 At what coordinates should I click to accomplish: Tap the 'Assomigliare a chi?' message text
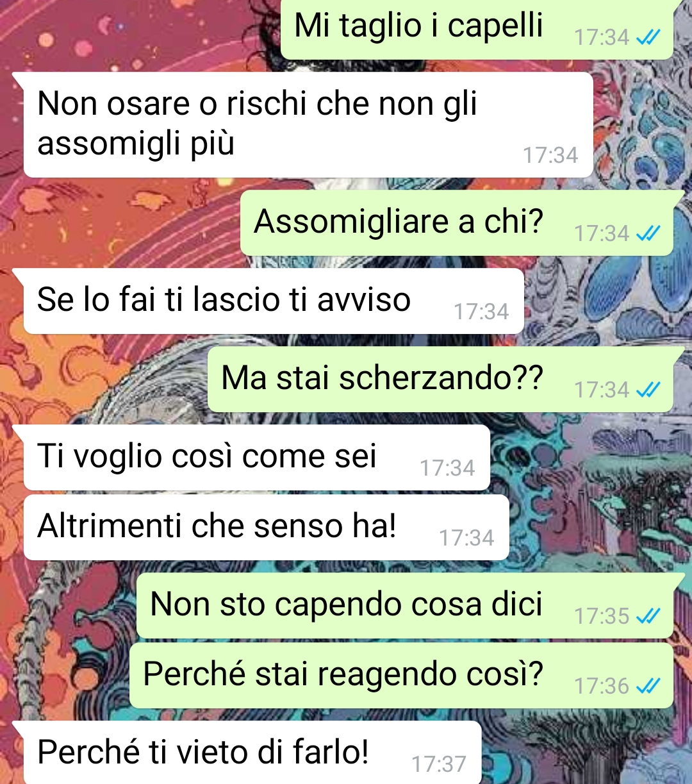[398, 222]
